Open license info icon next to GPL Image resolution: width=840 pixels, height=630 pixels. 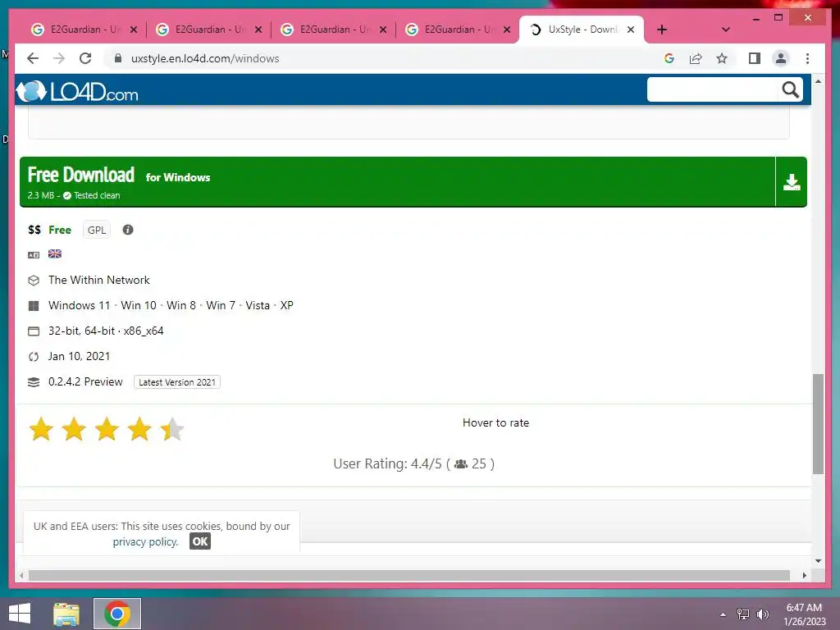click(x=127, y=230)
